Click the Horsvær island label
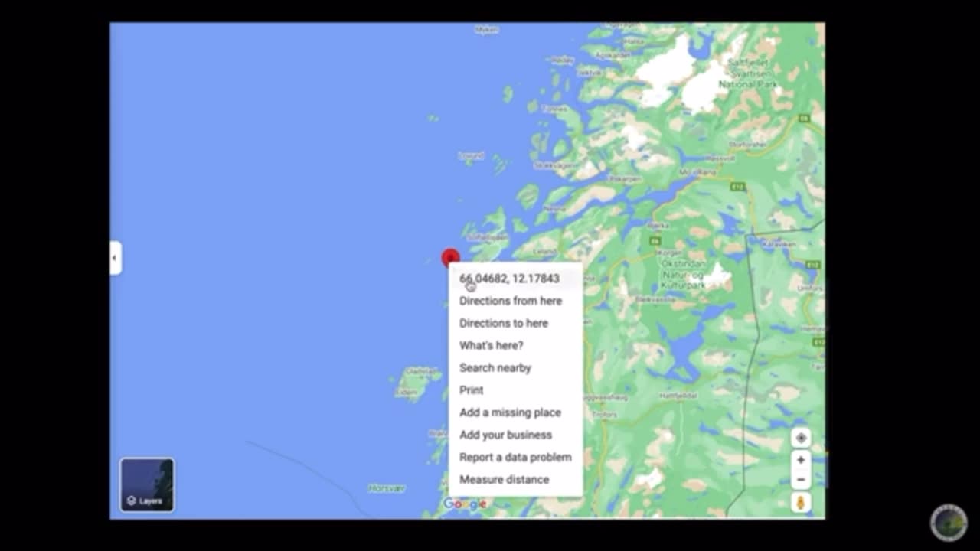This screenshot has height=551, width=980. tap(387, 487)
